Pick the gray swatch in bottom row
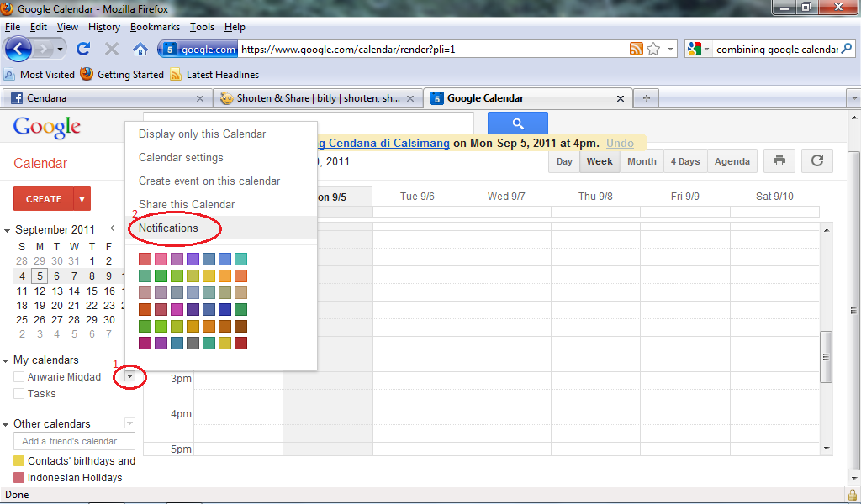861x504 pixels. 193,344
